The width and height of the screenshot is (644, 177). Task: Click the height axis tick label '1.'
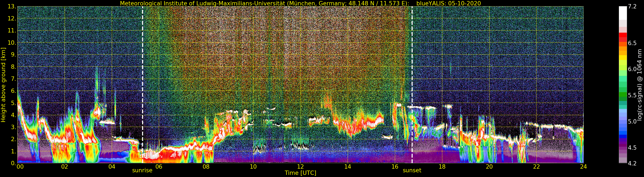point(13,151)
